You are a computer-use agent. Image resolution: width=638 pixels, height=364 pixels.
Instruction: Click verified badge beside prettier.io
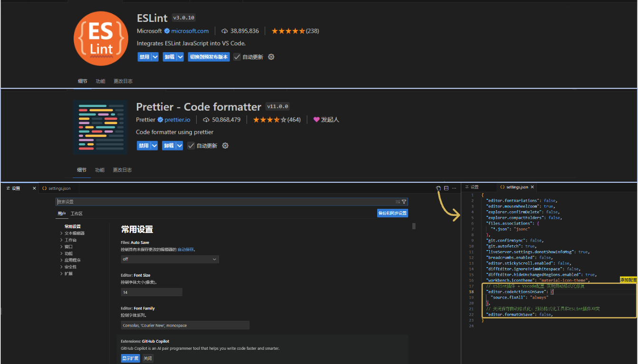(x=161, y=120)
